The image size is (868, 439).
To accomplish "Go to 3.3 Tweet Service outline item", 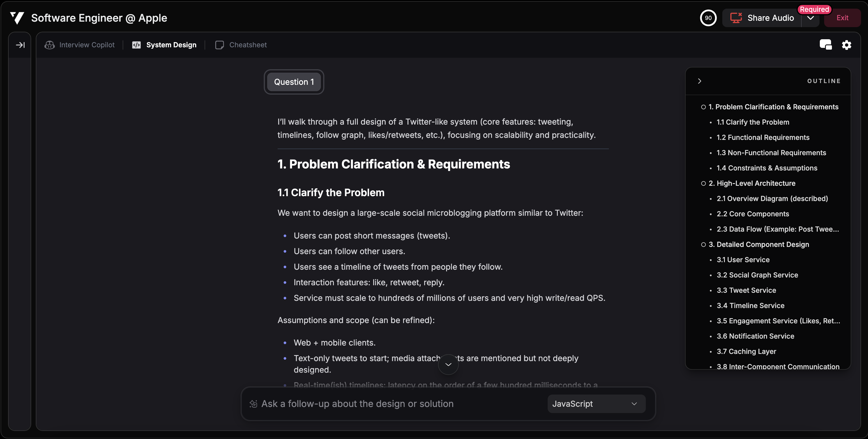I will pos(746,290).
